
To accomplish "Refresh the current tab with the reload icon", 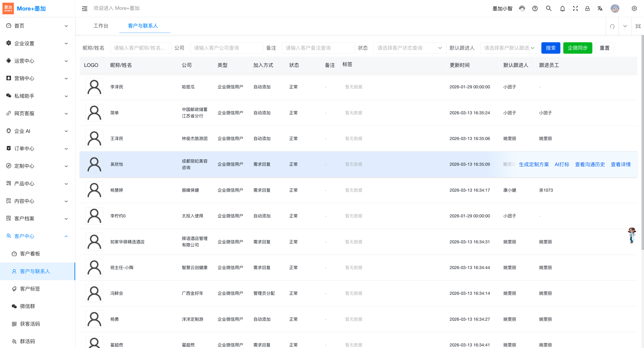I will tap(612, 26).
